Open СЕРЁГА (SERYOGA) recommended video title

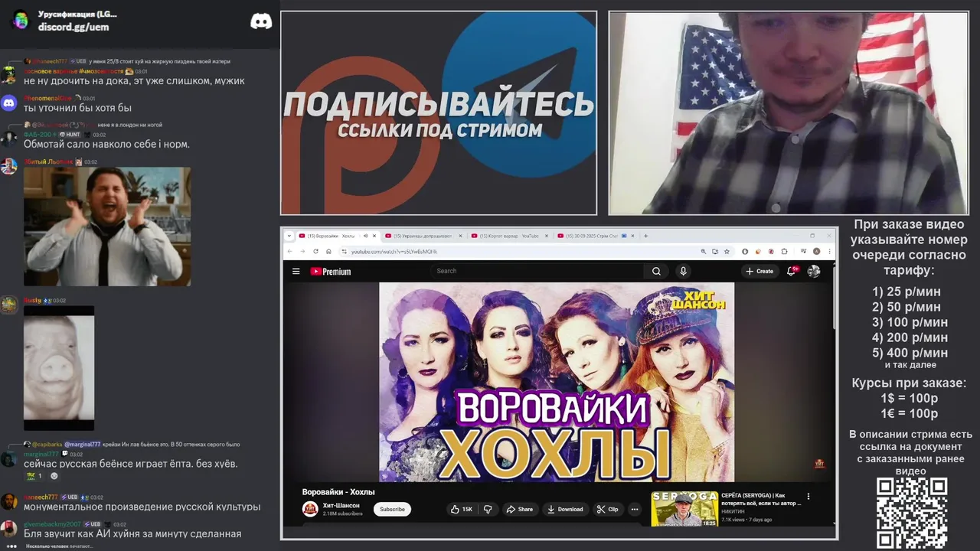tap(761, 499)
